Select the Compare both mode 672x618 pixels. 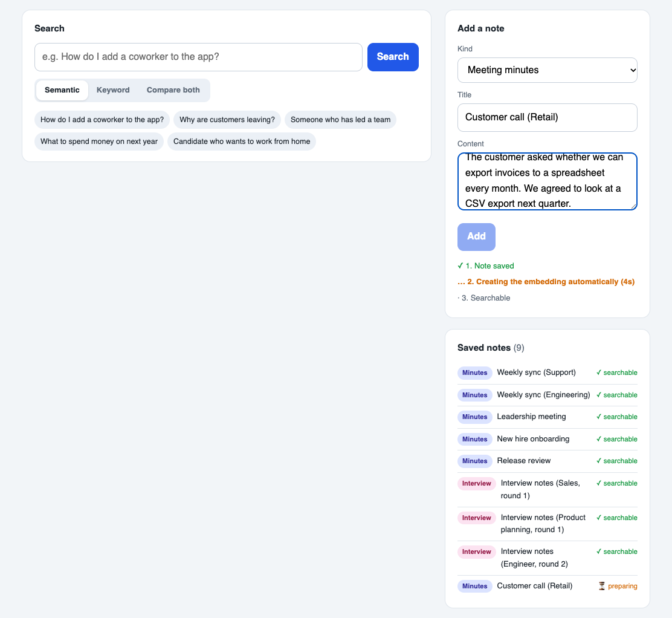173,90
